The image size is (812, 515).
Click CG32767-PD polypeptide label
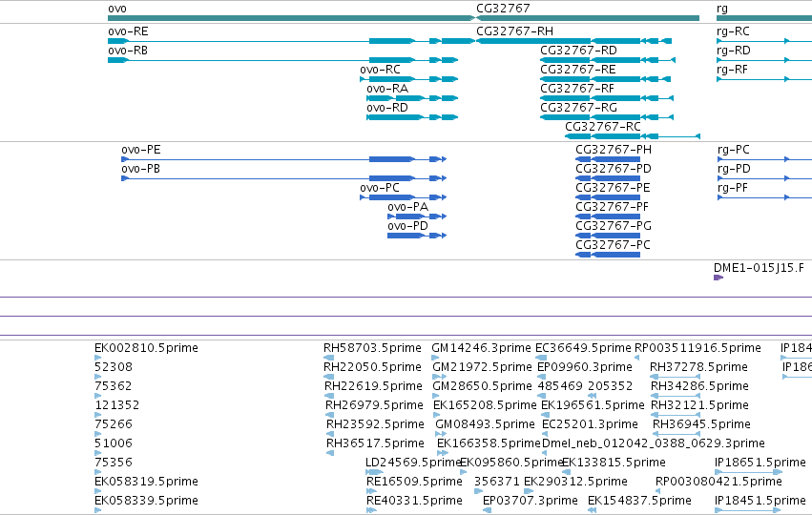pos(614,169)
